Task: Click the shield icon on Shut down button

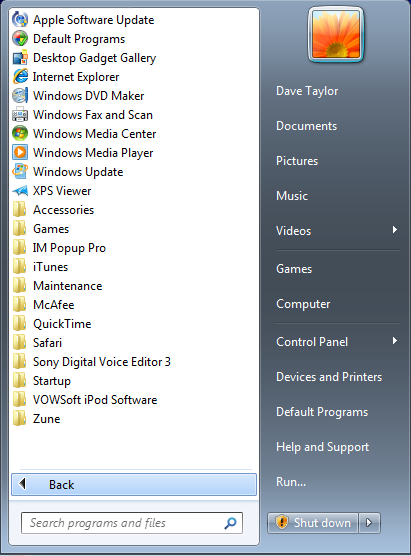Action: (x=282, y=522)
